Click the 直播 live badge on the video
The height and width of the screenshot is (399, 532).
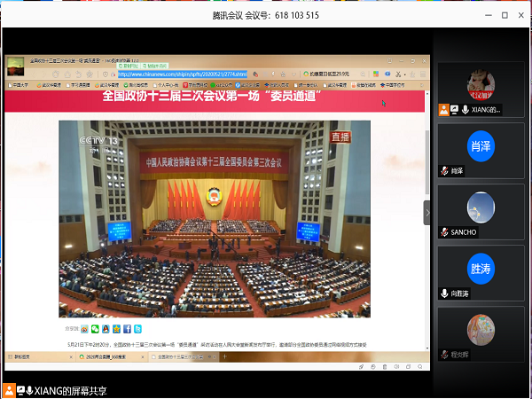[340, 137]
